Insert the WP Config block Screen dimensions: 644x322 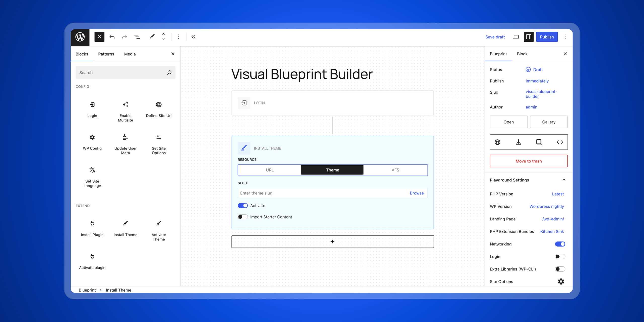coord(92,142)
